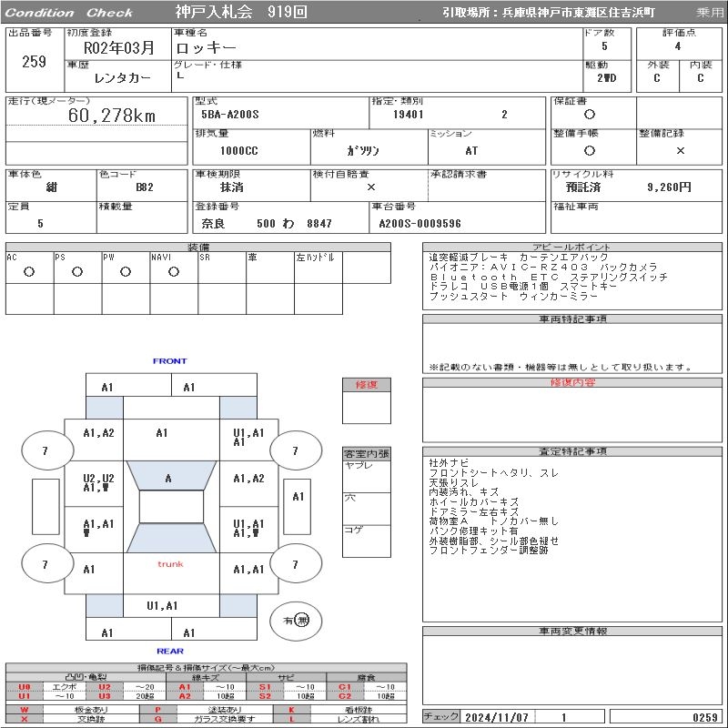Click the G ガラス交換要す legend entry

pyautogui.click(x=207, y=719)
